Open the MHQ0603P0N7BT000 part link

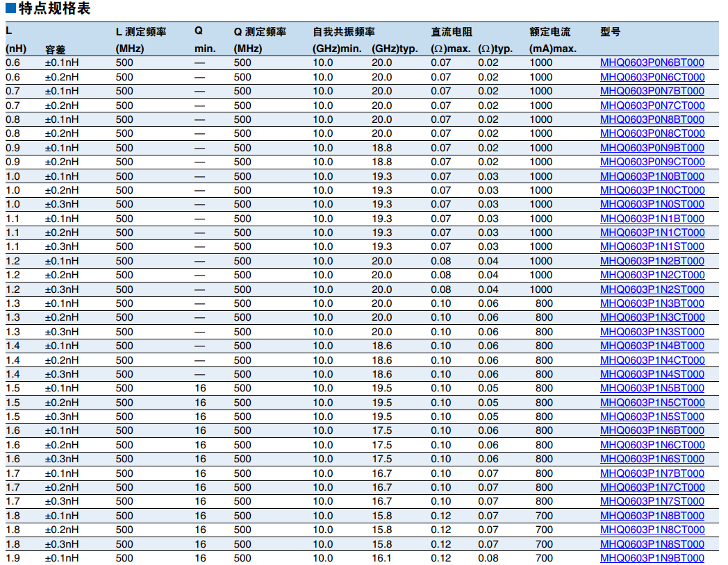(x=652, y=91)
